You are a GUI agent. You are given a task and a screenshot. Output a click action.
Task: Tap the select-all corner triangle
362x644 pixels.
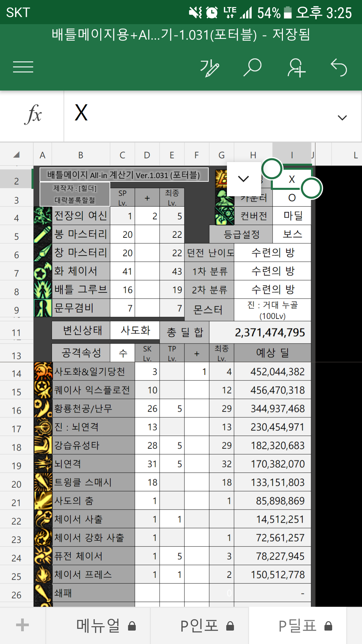[x=16, y=155]
